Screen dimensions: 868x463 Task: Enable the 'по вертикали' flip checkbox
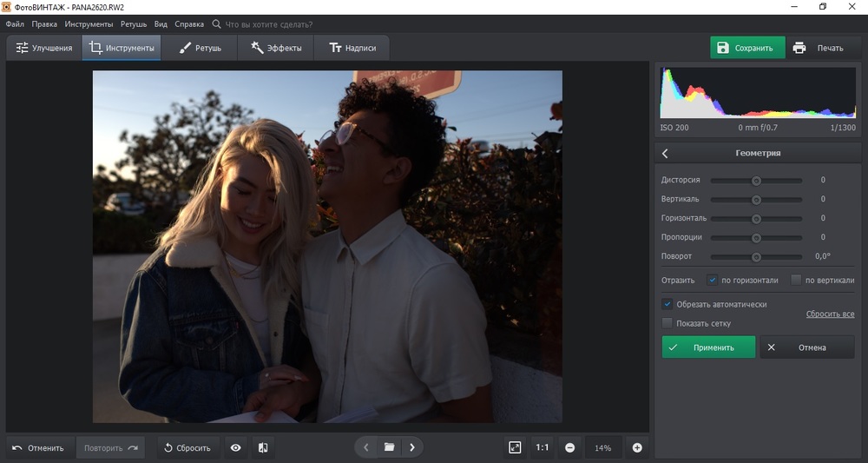796,280
